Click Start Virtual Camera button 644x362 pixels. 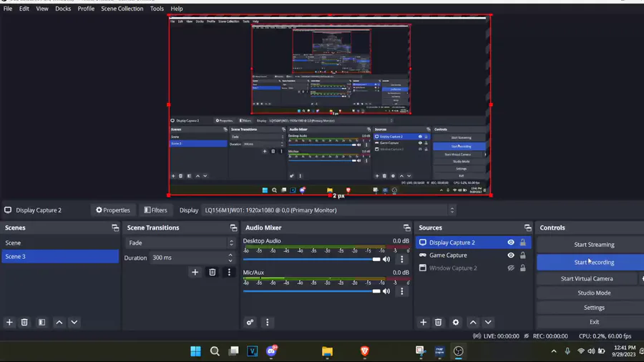tap(587, 279)
